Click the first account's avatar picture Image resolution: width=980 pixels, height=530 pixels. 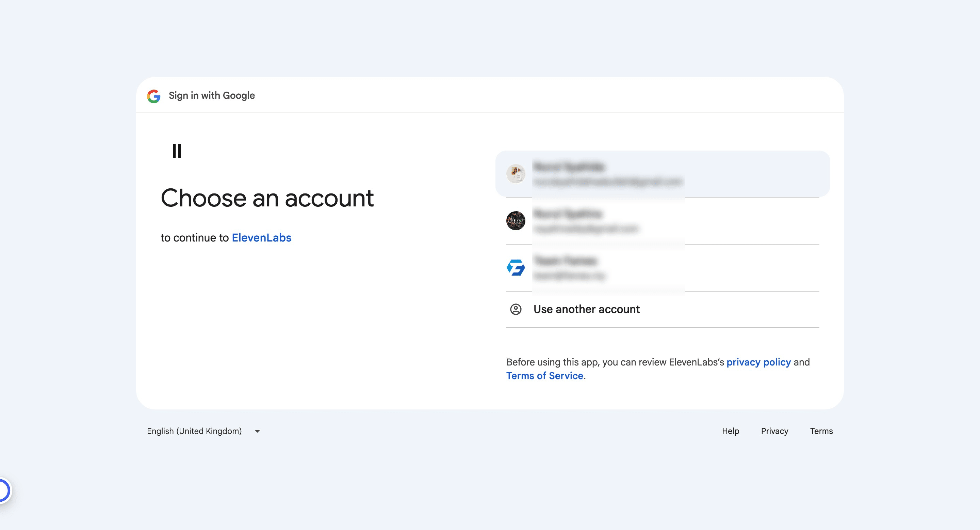[x=516, y=174]
